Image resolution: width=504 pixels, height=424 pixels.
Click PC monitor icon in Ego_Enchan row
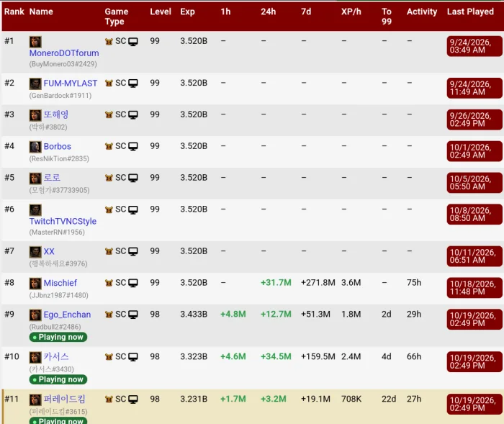point(133,315)
